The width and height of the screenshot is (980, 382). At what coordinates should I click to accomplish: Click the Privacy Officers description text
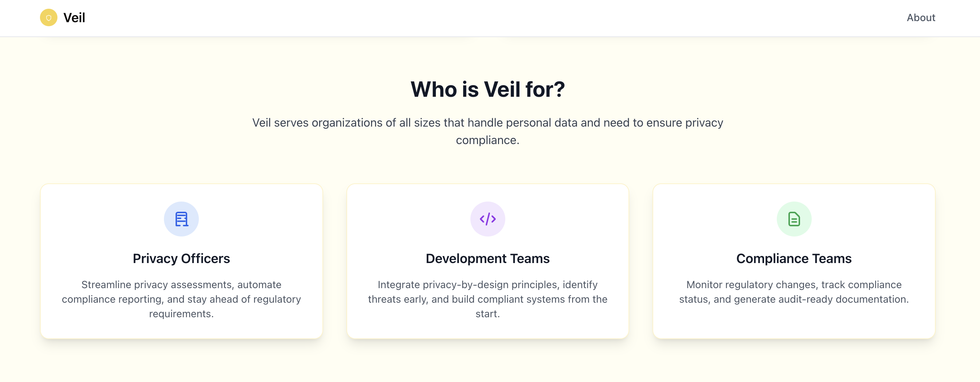[181, 299]
